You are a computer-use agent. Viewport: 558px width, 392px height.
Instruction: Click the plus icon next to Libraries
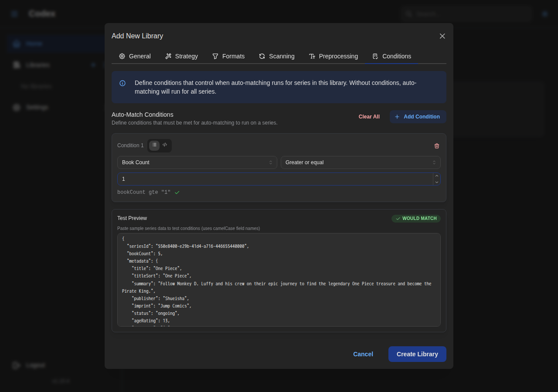[93, 65]
